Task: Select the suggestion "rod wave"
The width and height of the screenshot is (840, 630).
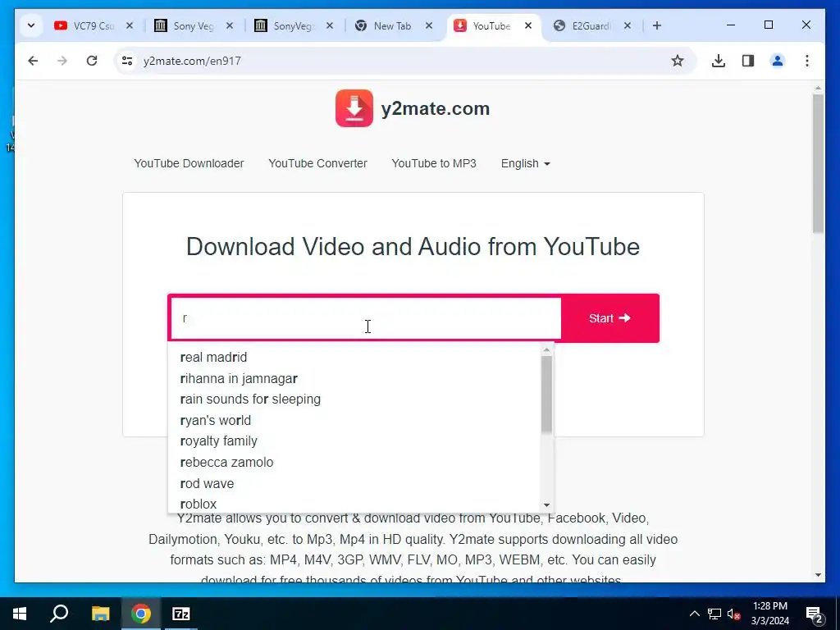Action: pyautogui.click(x=207, y=483)
